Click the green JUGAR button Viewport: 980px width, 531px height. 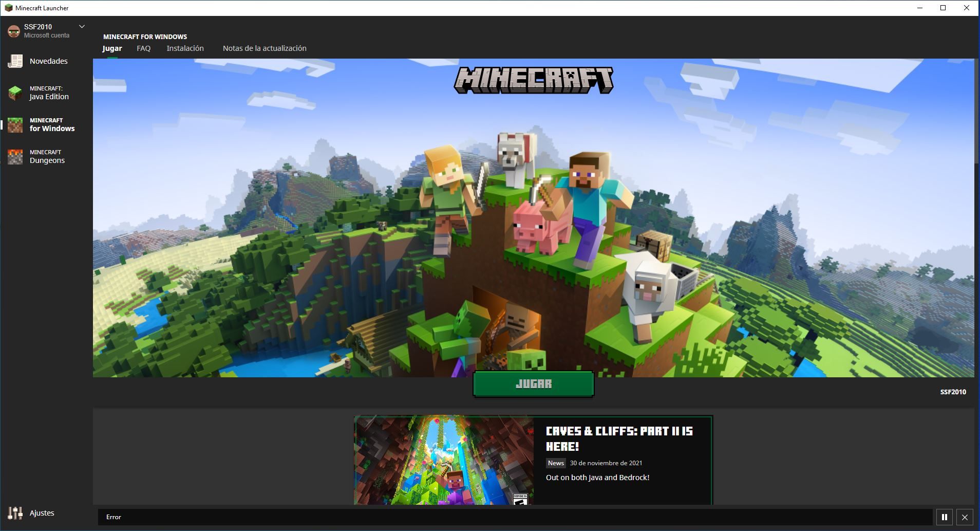coord(533,384)
